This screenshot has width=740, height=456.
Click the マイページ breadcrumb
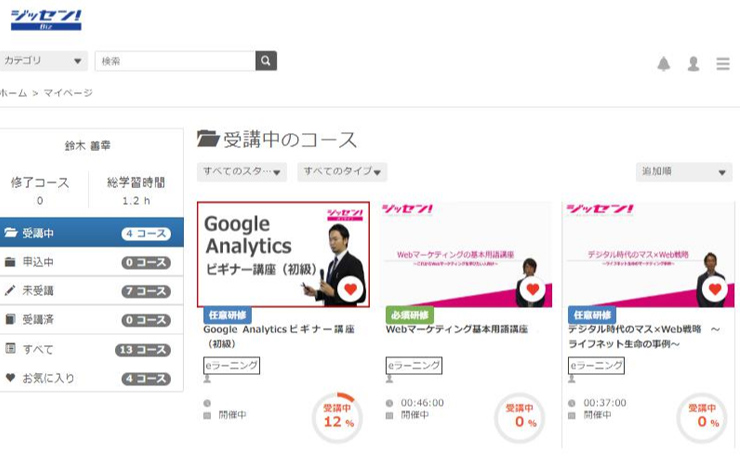point(68,93)
